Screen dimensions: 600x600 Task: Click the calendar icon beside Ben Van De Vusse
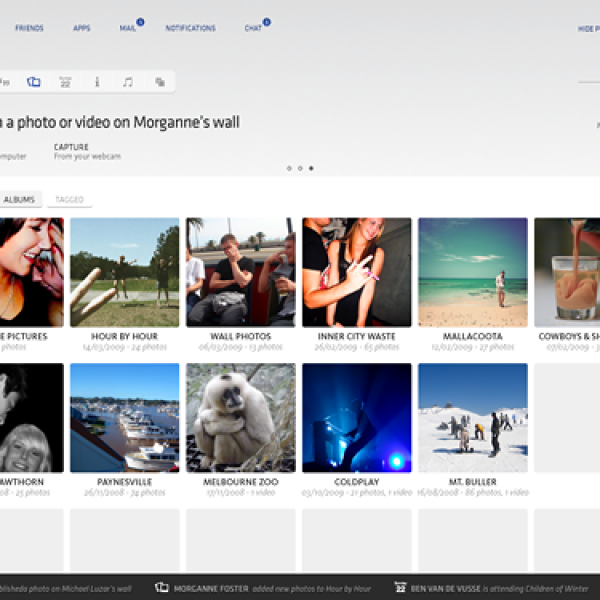(x=400, y=587)
